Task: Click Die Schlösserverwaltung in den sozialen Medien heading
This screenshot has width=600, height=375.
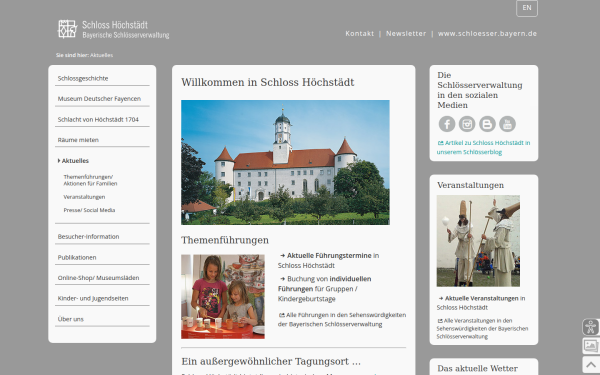Action: click(x=480, y=90)
